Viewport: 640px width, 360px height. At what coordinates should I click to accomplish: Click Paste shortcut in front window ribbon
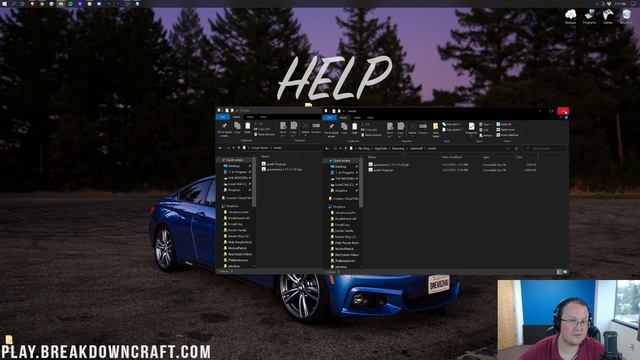372,135
